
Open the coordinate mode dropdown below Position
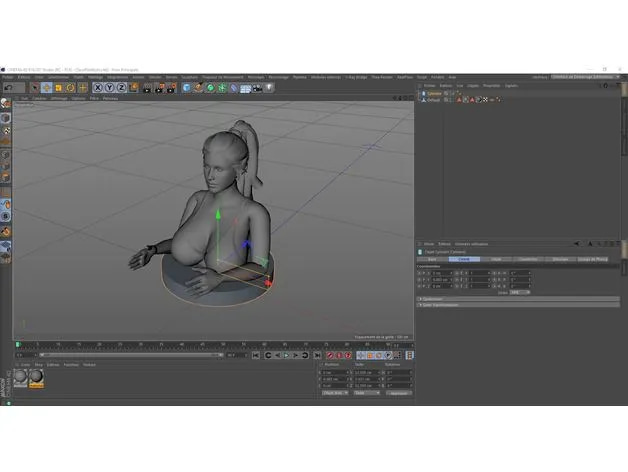335,393
